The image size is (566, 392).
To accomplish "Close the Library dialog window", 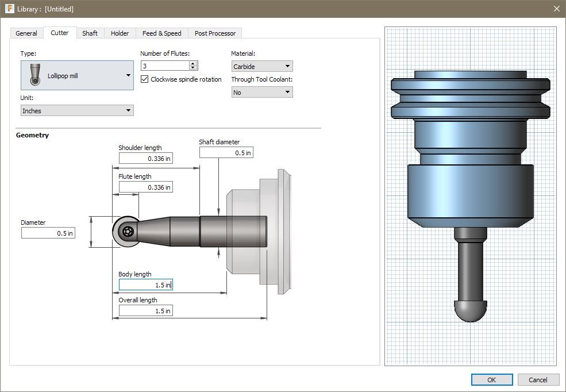I will [557, 8].
